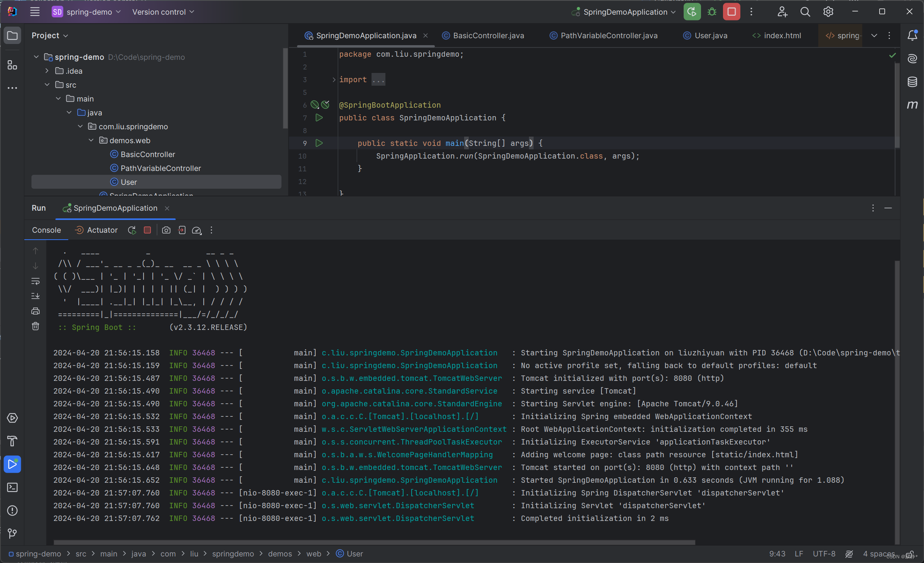
Task: Open Maven tool window
Action: pos(912,105)
